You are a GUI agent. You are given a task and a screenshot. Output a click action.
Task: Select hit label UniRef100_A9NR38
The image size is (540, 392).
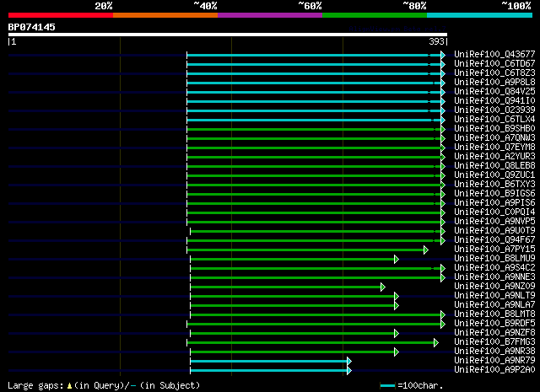click(494, 352)
